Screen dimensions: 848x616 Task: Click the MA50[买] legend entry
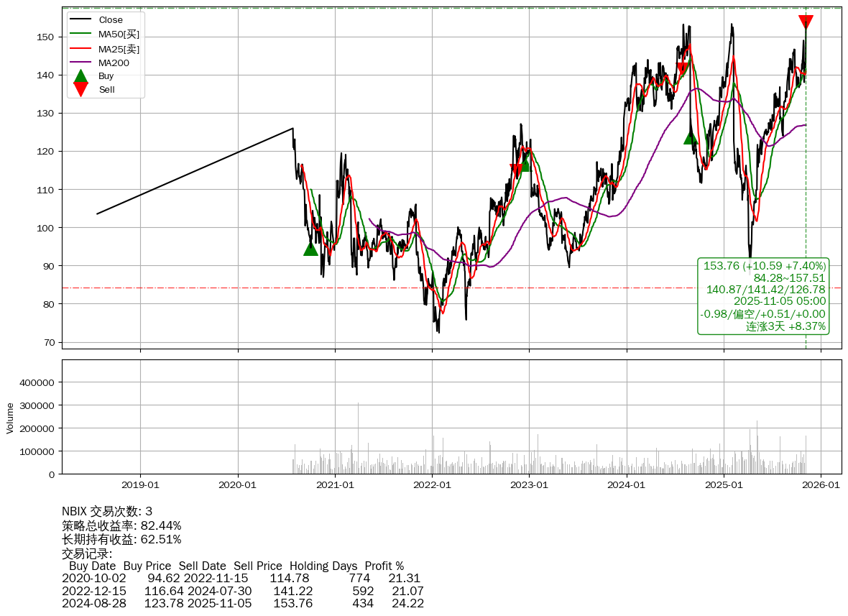[x=119, y=34]
